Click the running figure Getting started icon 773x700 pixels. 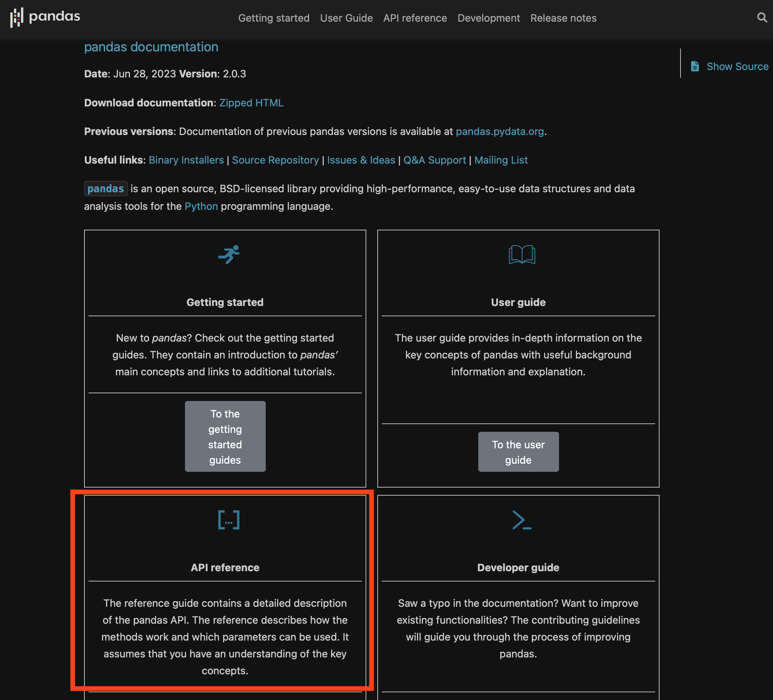(x=229, y=255)
